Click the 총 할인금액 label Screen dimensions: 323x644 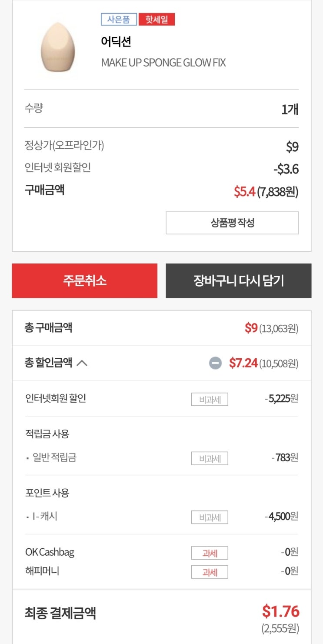[48, 363]
